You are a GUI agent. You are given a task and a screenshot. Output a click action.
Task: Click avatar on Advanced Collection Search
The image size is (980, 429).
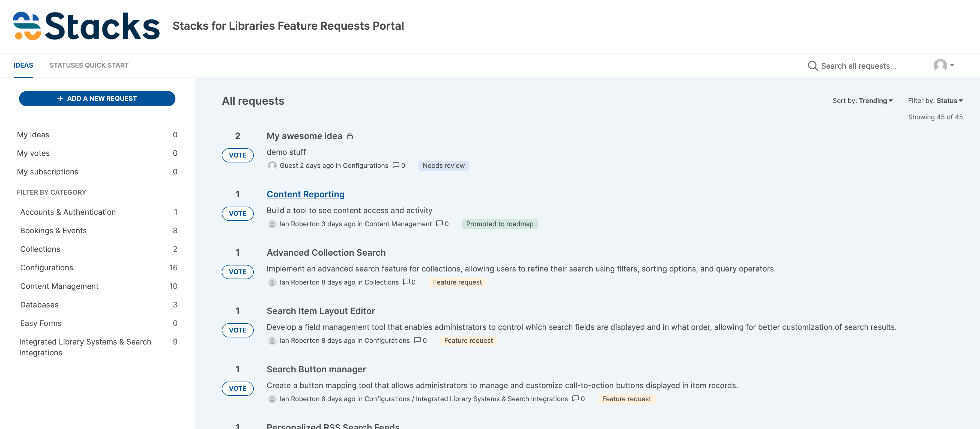(x=272, y=282)
